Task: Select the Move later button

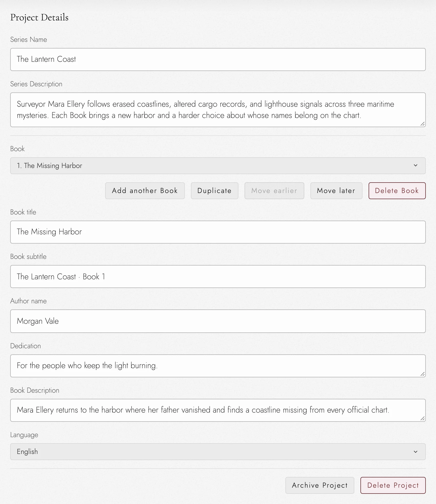Action: coord(336,191)
